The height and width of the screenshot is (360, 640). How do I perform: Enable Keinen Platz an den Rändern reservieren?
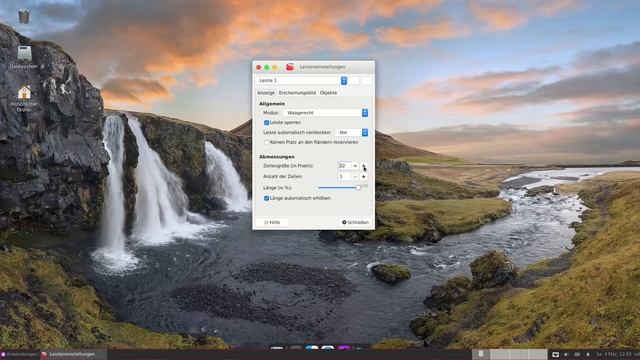point(267,142)
